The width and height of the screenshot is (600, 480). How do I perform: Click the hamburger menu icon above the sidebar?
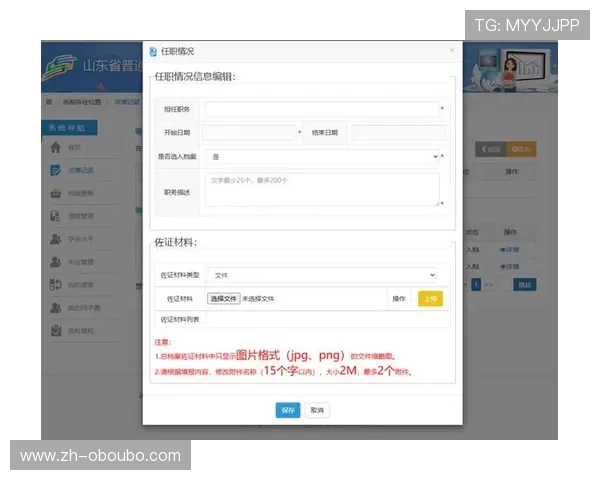click(x=49, y=102)
